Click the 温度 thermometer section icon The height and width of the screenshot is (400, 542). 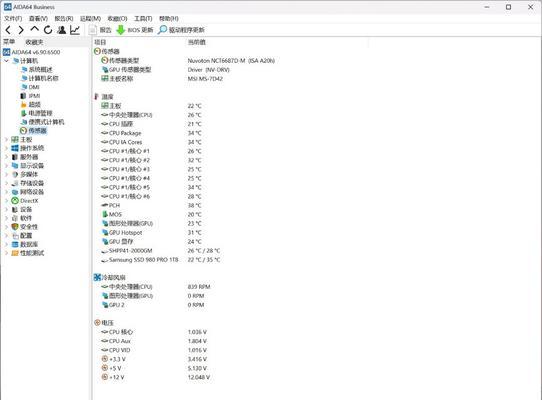pos(97,96)
